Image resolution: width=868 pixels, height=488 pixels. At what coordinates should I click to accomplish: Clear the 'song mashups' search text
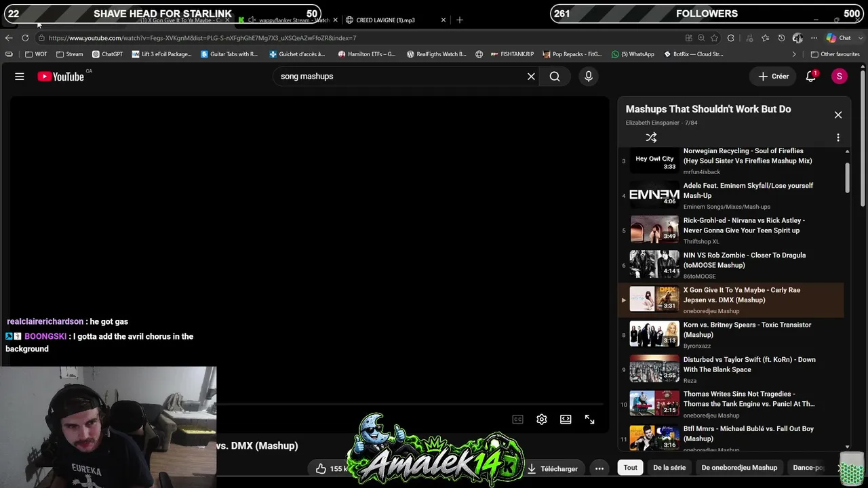531,77
